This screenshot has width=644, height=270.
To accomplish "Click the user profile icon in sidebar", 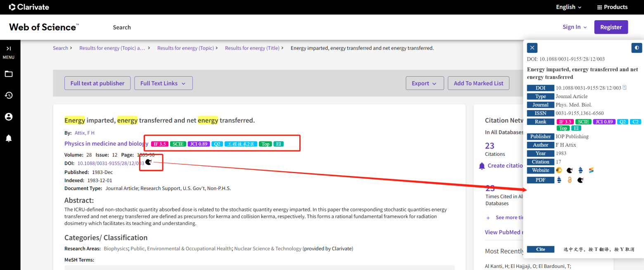I will coord(9,117).
